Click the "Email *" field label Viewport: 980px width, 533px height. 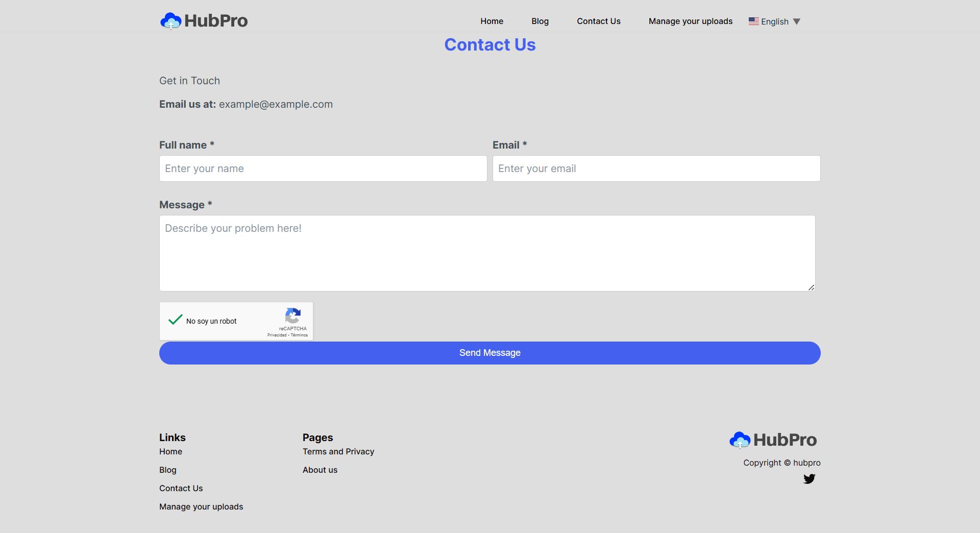(510, 145)
